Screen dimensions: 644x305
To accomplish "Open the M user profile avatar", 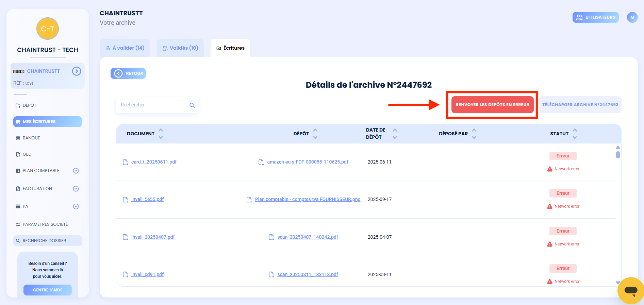I will pyautogui.click(x=632, y=17).
